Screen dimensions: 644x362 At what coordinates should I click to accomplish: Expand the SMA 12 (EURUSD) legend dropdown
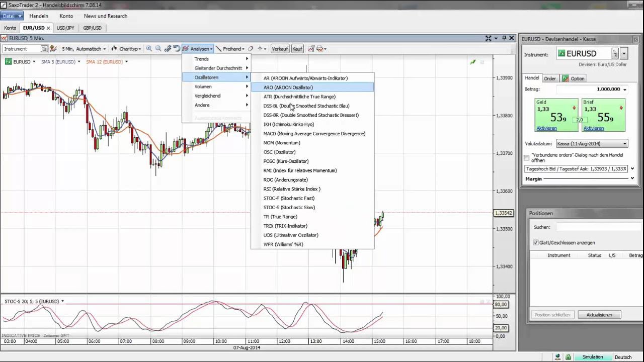(x=126, y=62)
